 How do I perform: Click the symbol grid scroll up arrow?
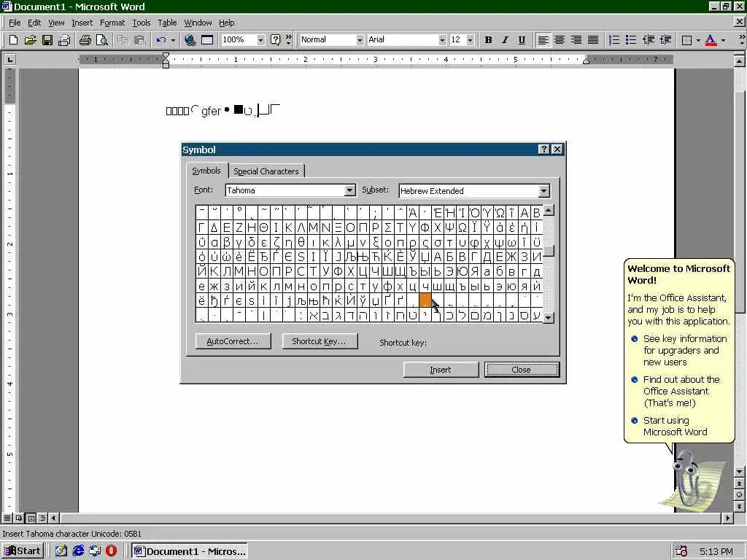tap(549, 210)
